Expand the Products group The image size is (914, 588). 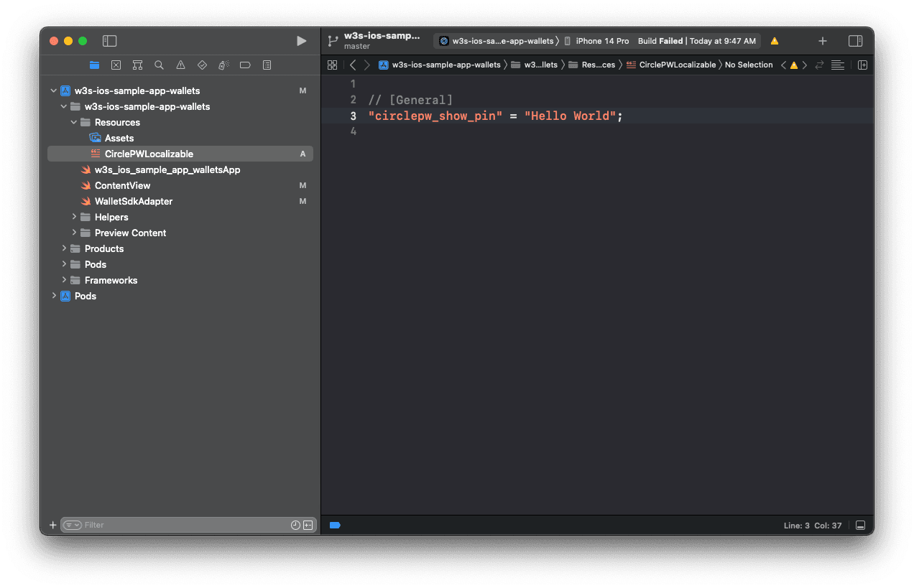click(x=64, y=248)
